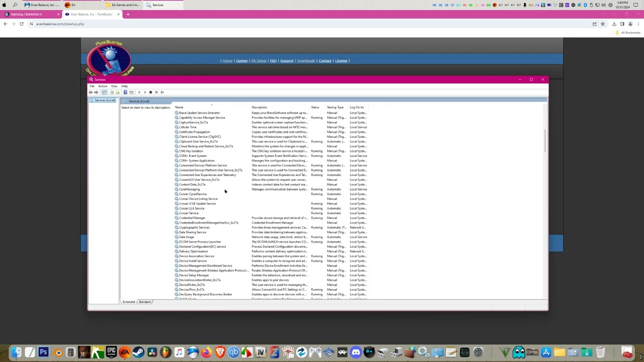Click the Forward arrow in Services toolbar
644x362 pixels.
click(x=96, y=93)
